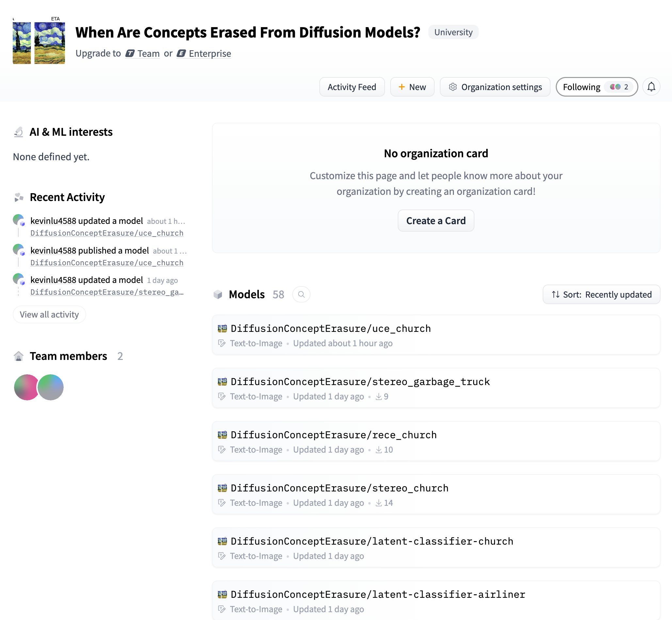
Task: Click the first team member avatar
Action: [26, 387]
